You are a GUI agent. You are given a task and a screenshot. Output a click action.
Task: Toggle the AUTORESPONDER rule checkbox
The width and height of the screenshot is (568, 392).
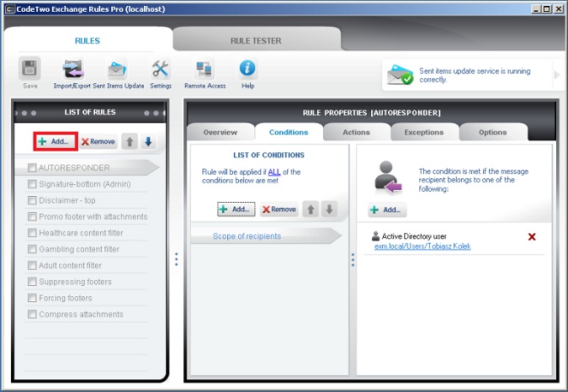click(x=32, y=167)
